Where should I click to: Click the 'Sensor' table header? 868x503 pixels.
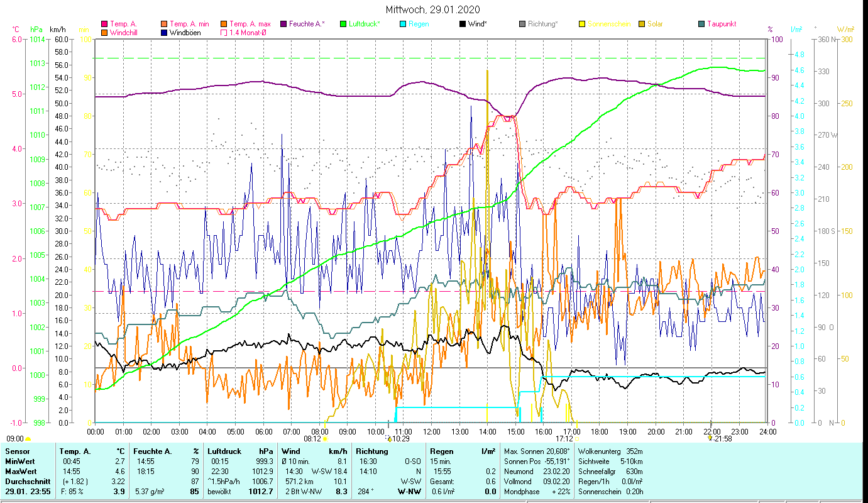(x=16, y=451)
